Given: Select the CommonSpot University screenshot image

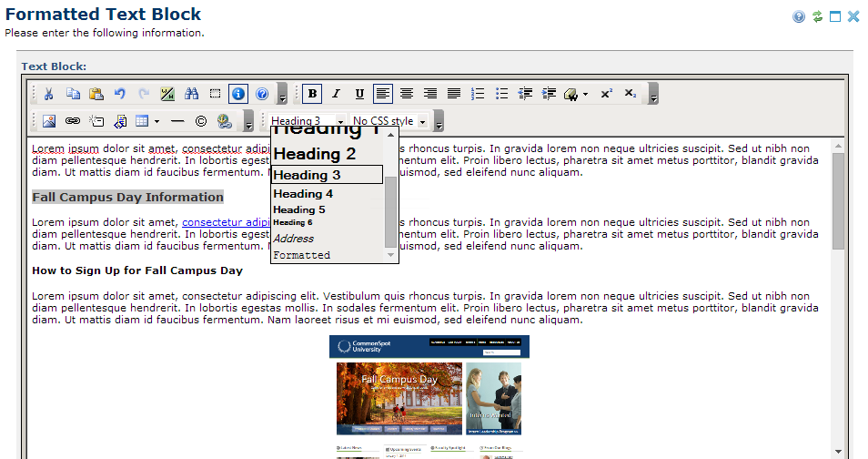Looking at the screenshot, I should tap(429, 396).
